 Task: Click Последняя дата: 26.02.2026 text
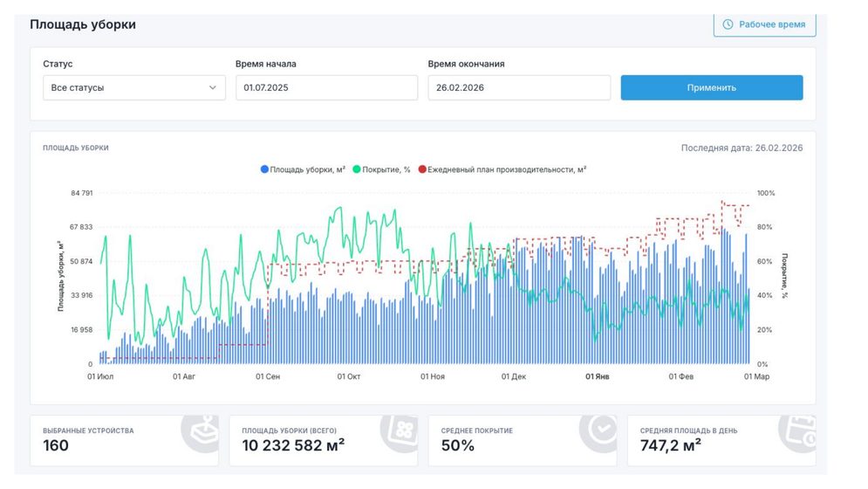coord(742,148)
